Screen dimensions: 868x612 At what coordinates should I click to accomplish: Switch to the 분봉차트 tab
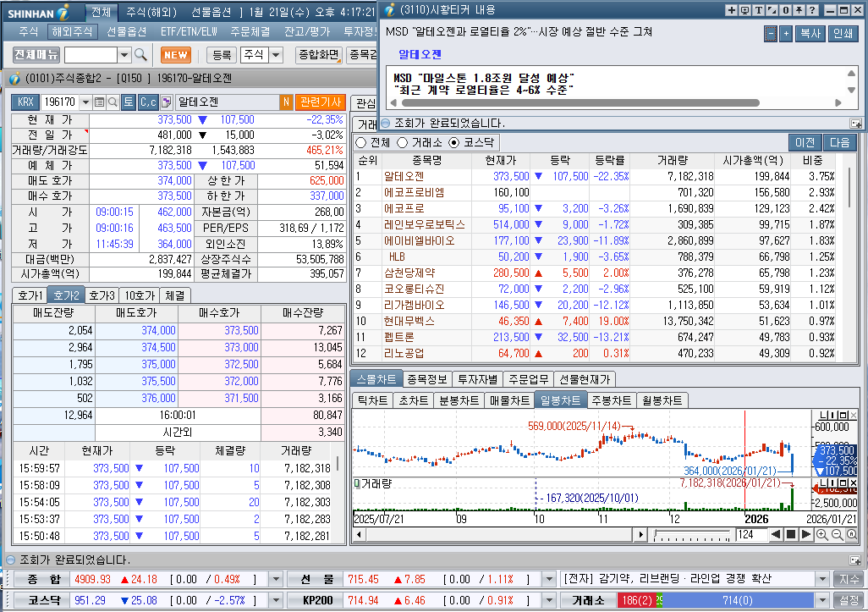point(459,400)
